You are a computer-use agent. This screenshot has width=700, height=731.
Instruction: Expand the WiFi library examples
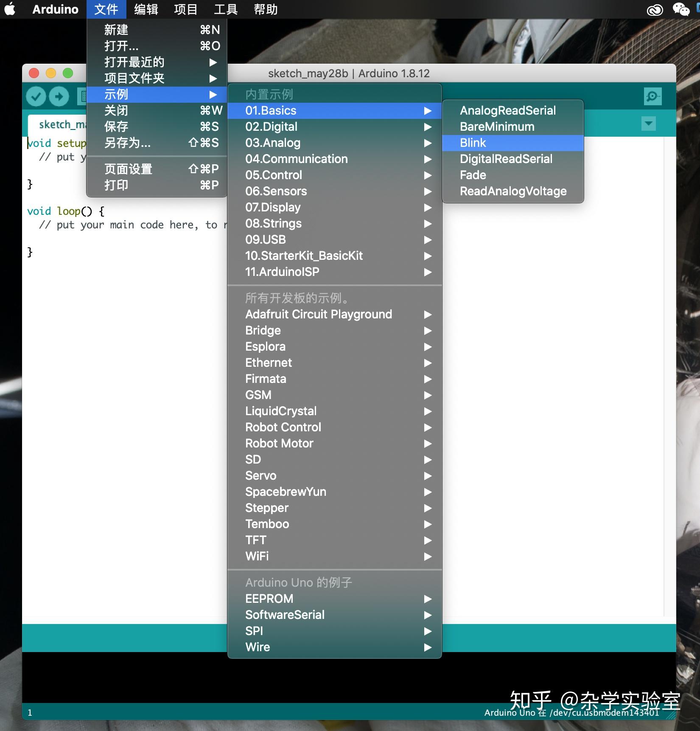coord(335,556)
